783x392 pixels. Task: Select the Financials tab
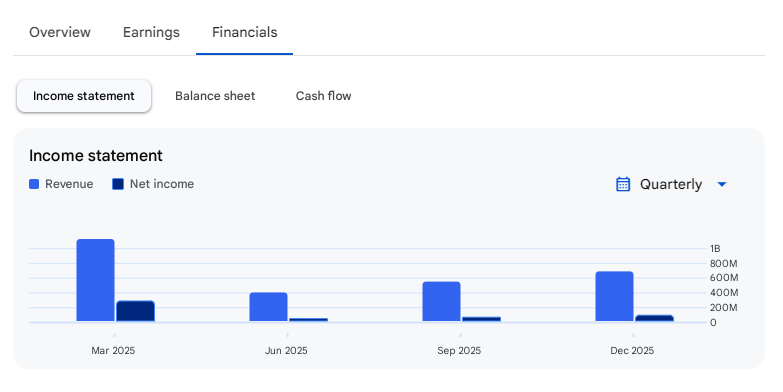[245, 32]
